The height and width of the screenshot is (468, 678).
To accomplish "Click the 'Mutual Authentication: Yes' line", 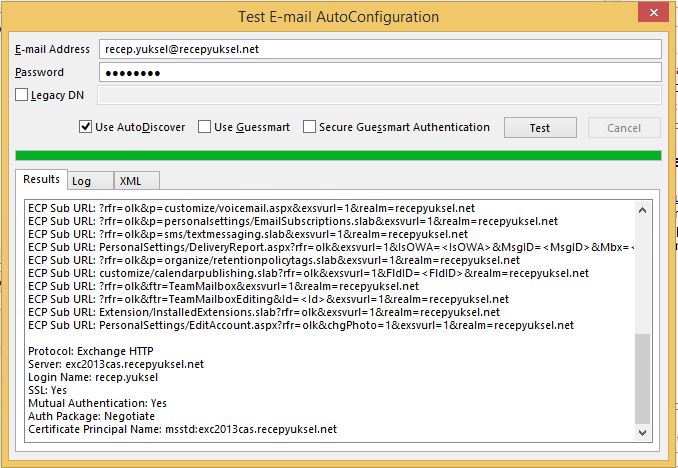I will tap(97, 403).
